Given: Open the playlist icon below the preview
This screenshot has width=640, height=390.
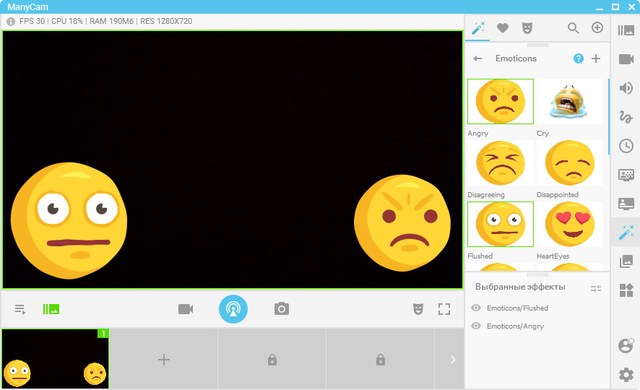Looking at the screenshot, I should [20, 309].
